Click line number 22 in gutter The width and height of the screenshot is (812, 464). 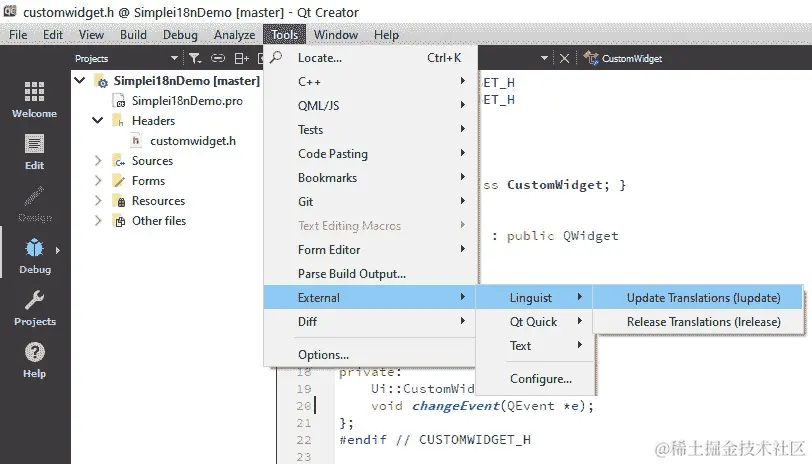pos(304,440)
